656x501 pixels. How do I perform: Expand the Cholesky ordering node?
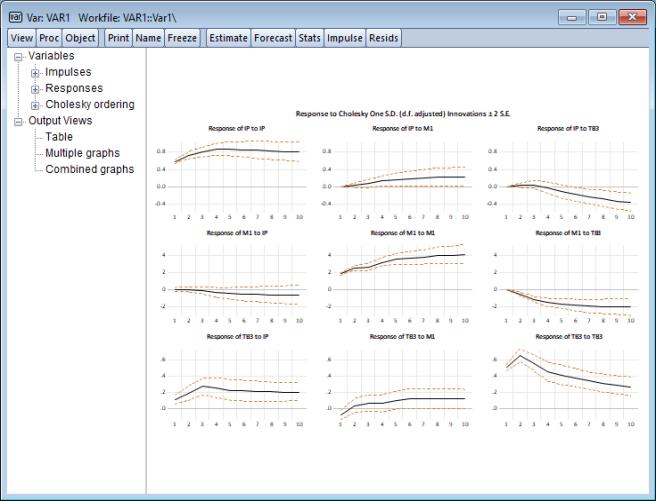pyautogui.click(x=35, y=105)
